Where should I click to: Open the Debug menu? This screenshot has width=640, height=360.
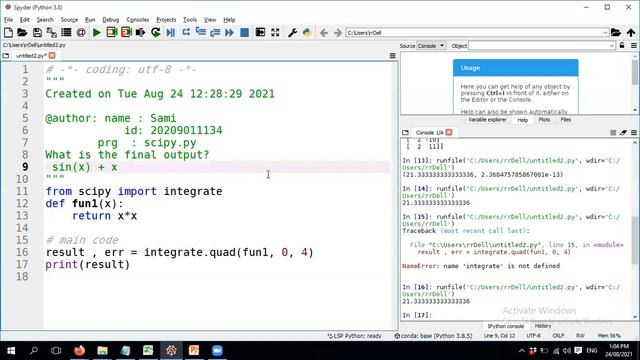(111, 20)
